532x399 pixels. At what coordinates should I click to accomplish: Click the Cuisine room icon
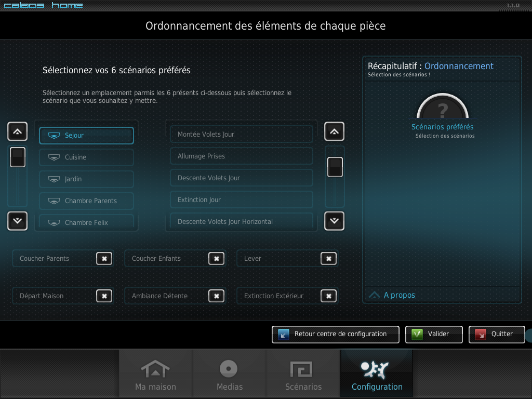click(x=54, y=157)
